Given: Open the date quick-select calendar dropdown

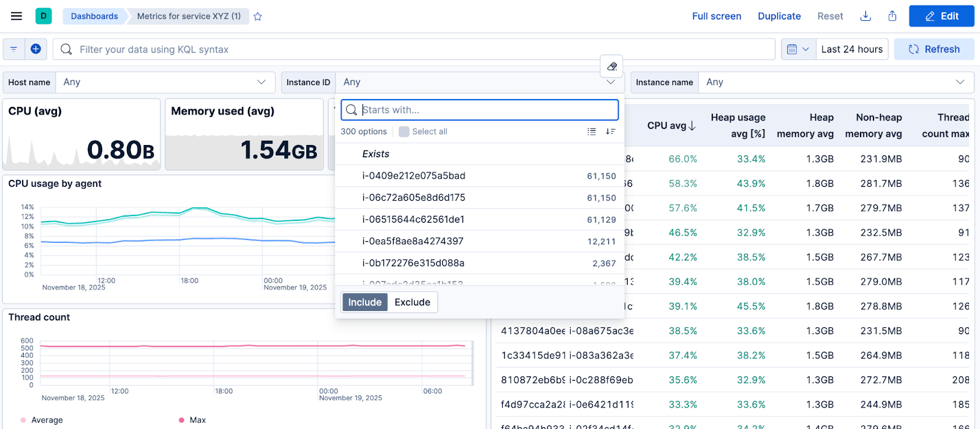Looking at the screenshot, I should tap(798, 49).
